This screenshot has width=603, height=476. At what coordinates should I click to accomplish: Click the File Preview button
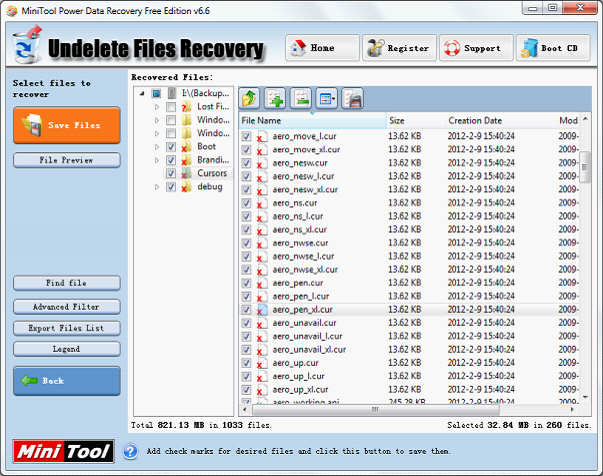point(67,160)
